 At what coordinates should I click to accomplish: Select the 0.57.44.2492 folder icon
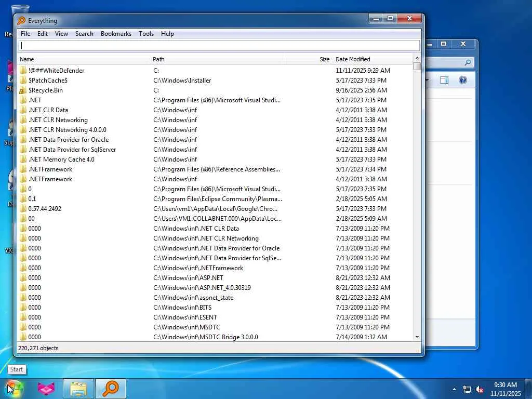click(x=23, y=209)
